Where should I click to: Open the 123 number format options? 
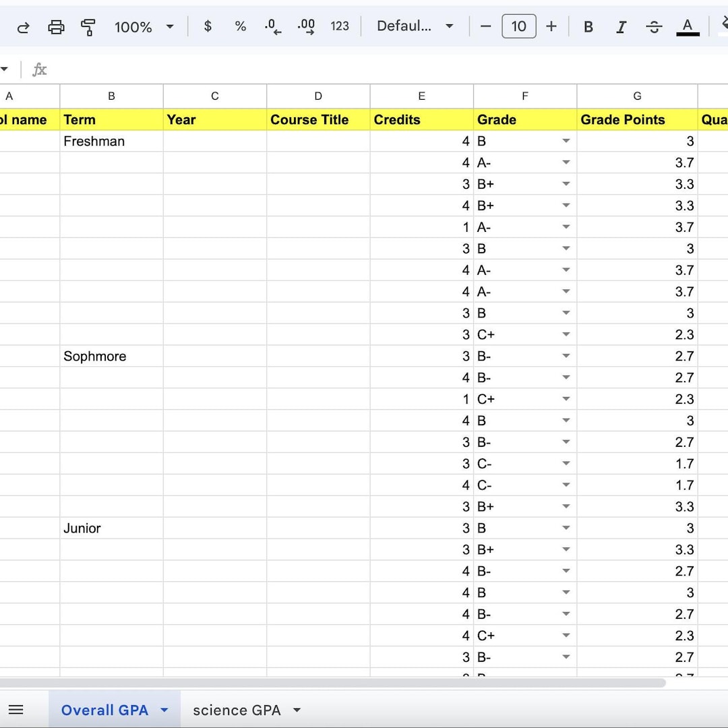[x=340, y=27]
